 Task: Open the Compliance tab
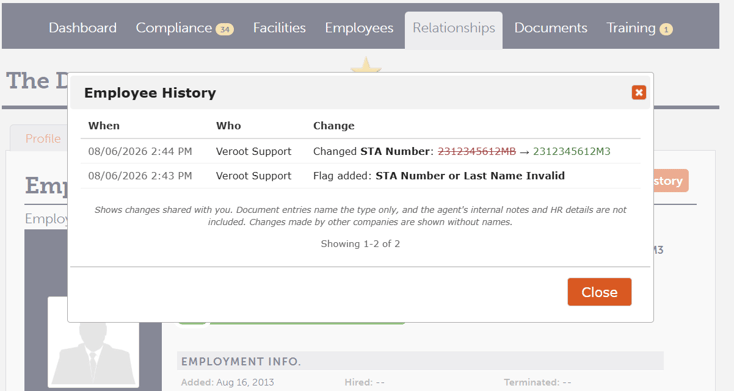[x=174, y=28]
